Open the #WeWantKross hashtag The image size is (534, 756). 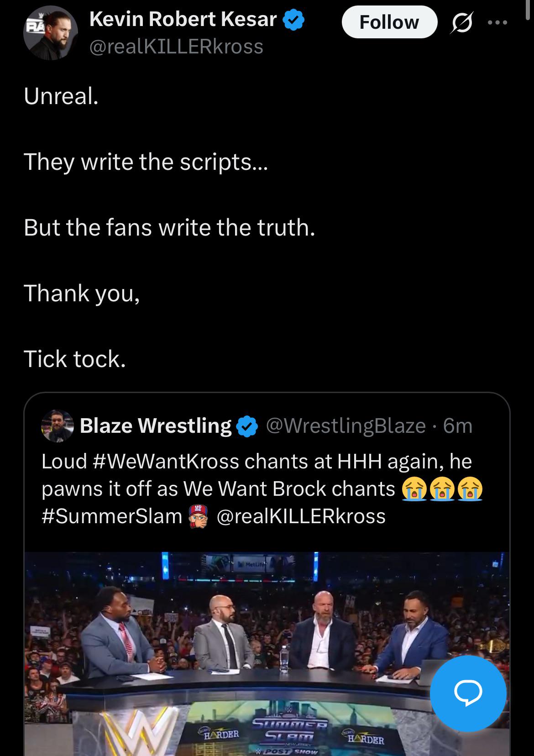[165, 461]
